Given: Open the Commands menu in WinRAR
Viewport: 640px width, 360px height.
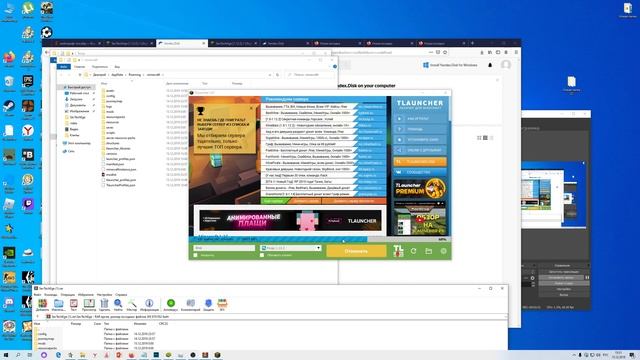Looking at the screenshot, I should [51, 294].
